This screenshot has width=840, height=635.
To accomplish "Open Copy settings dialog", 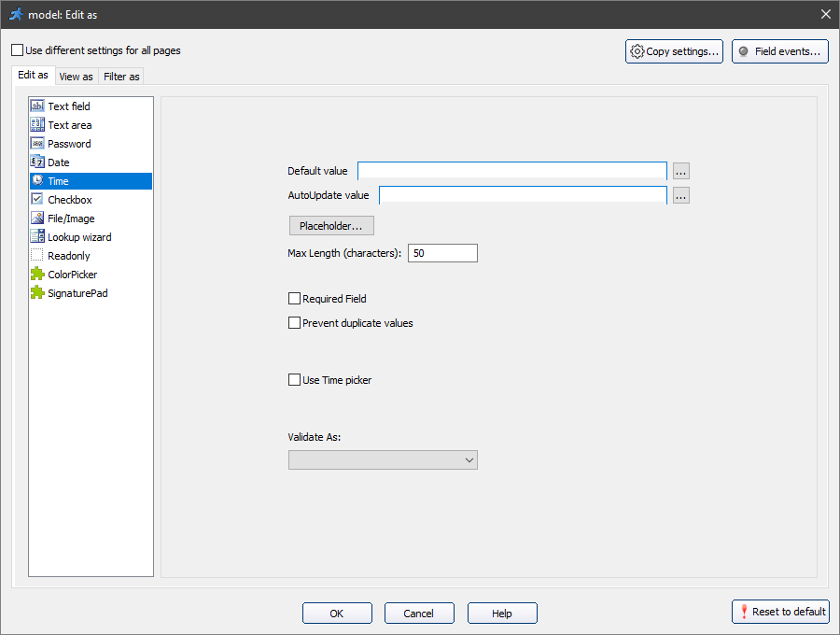I will coord(674,51).
